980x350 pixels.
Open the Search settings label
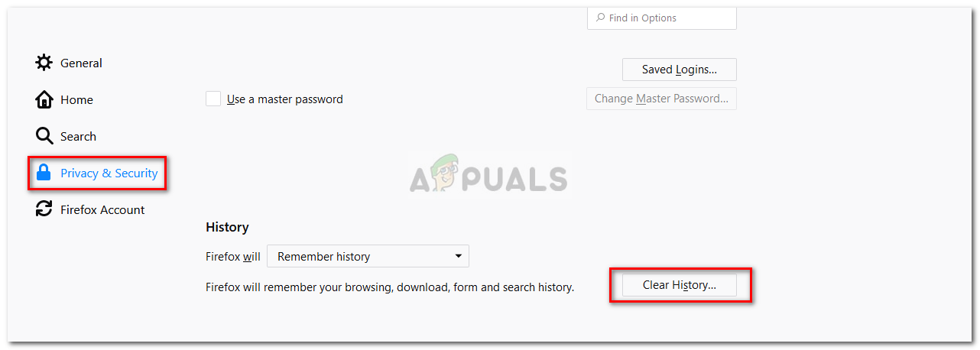pos(78,136)
